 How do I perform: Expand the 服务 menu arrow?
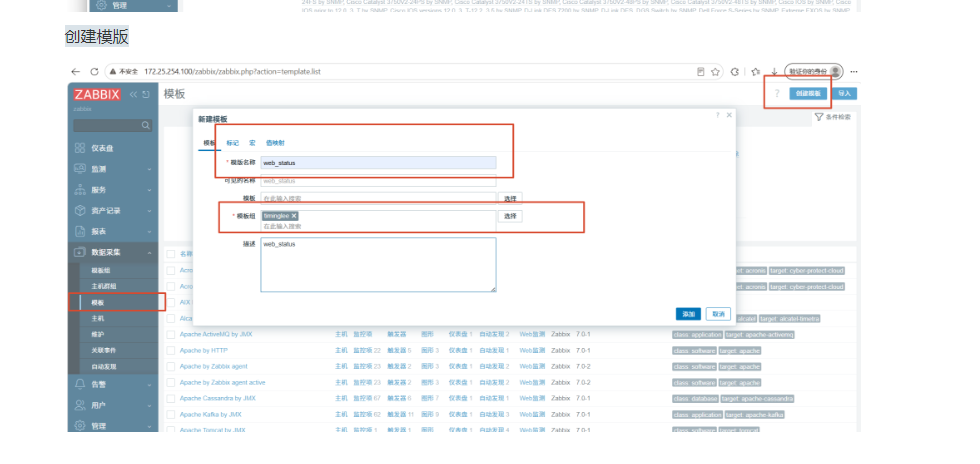tap(149, 189)
